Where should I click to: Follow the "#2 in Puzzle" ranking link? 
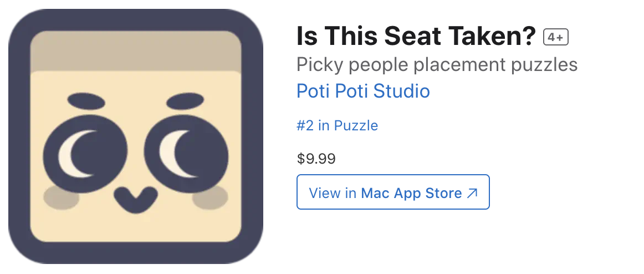(337, 125)
